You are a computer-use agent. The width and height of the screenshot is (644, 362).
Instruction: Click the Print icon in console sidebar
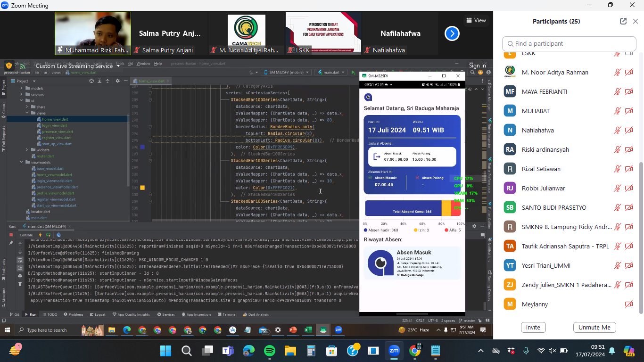pos(20,276)
